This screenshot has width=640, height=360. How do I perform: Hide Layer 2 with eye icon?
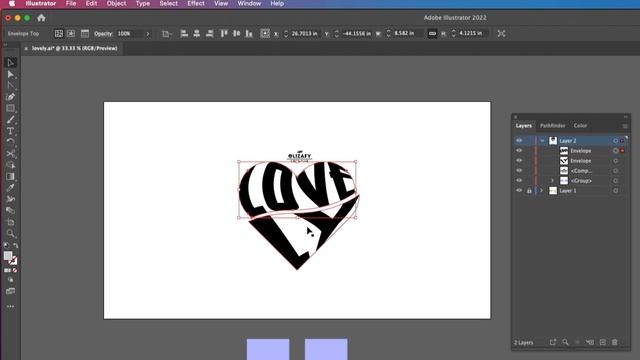[x=519, y=140]
